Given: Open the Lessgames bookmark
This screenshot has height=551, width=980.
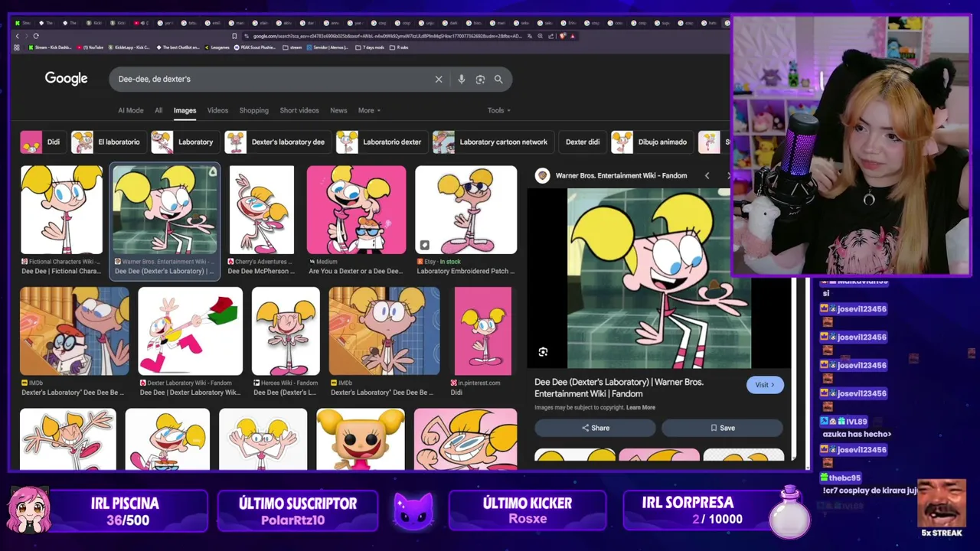Looking at the screenshot, I should (x=216, y=47).
